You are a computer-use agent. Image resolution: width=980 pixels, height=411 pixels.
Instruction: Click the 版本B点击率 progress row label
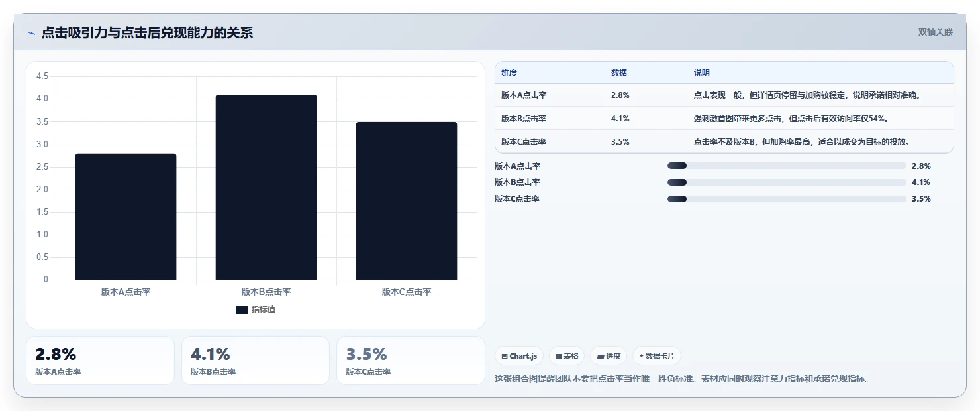[518, 182]
